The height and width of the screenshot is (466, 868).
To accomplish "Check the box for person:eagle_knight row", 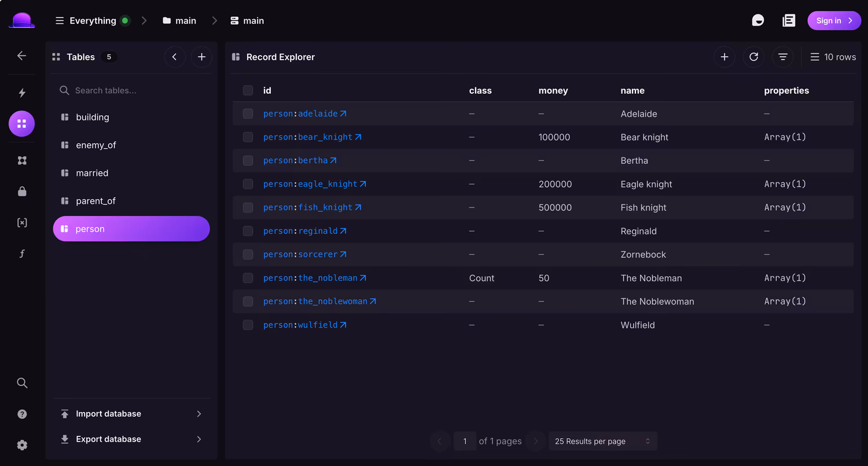I will (x=248, y=184).
